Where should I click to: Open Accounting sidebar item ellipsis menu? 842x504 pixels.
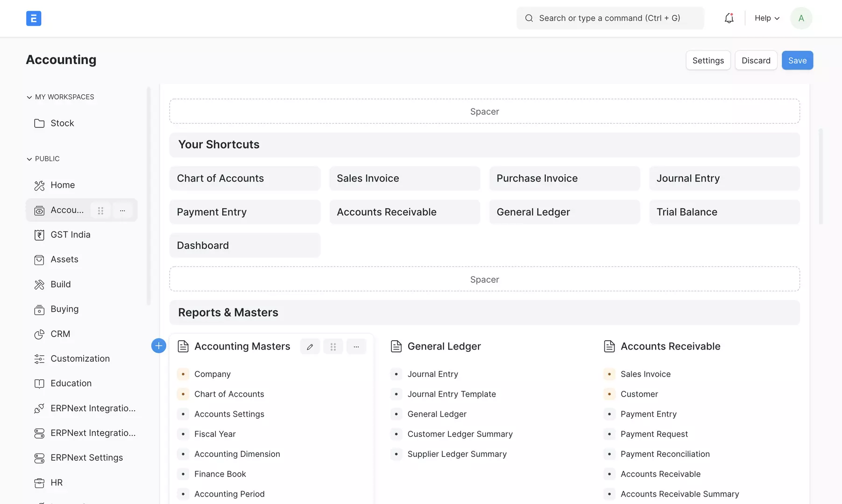(x=122, y=210)
